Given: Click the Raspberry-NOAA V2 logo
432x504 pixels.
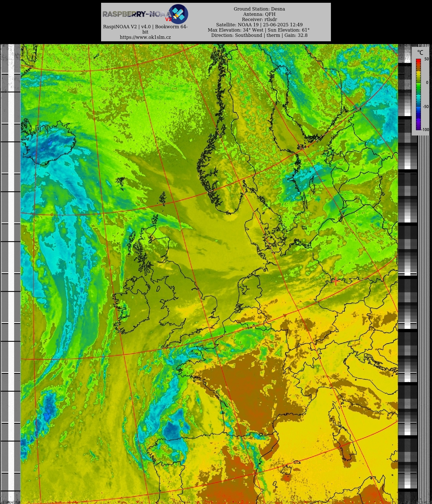Looking at the screenshot, I should [145, 14].
